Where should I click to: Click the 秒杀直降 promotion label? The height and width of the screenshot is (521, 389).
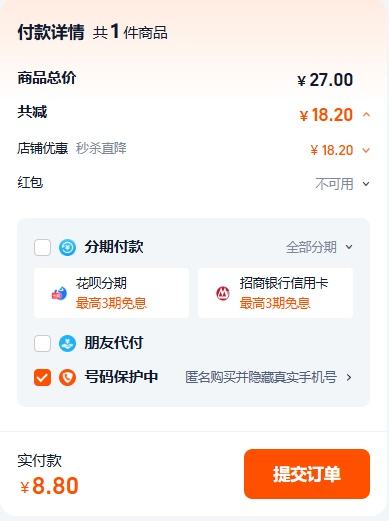pyautogui.click(x=101, y=148)
